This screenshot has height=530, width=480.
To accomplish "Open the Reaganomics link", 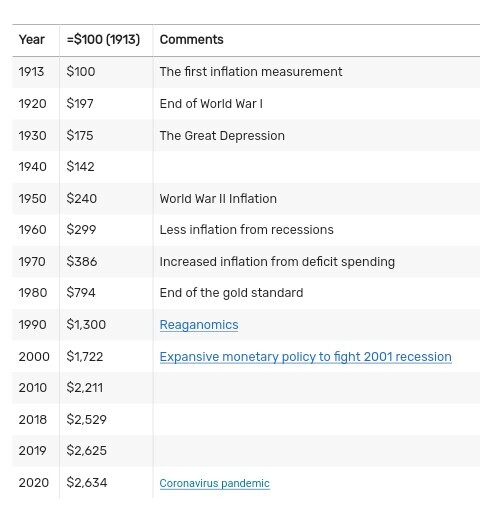I will point(199,325).
